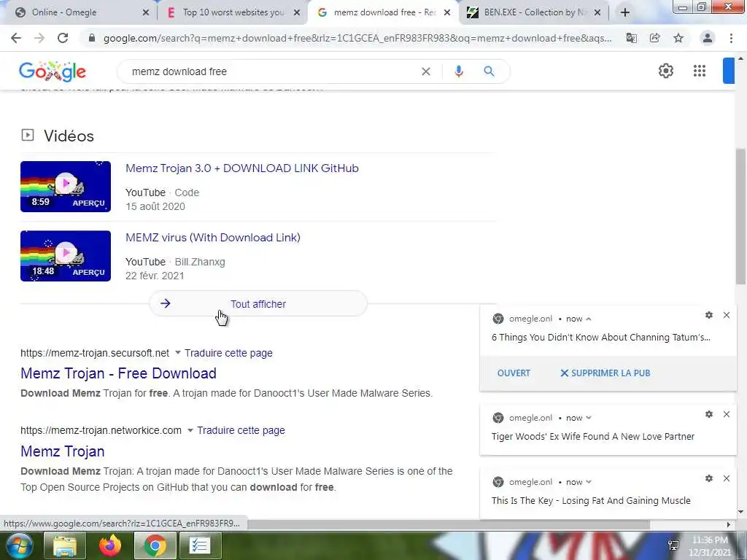Start voice search with the microphone icon
This screenshot has width=747, height=560.
(459, 71)
